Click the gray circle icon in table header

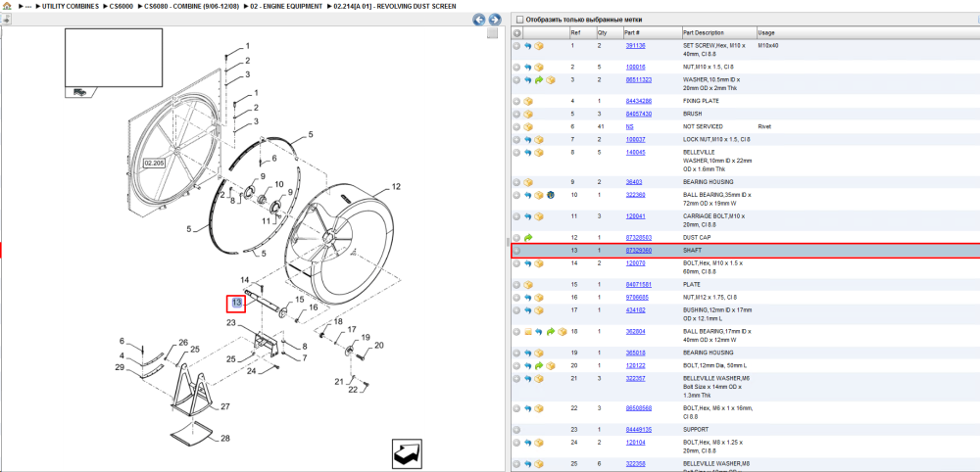516,33
